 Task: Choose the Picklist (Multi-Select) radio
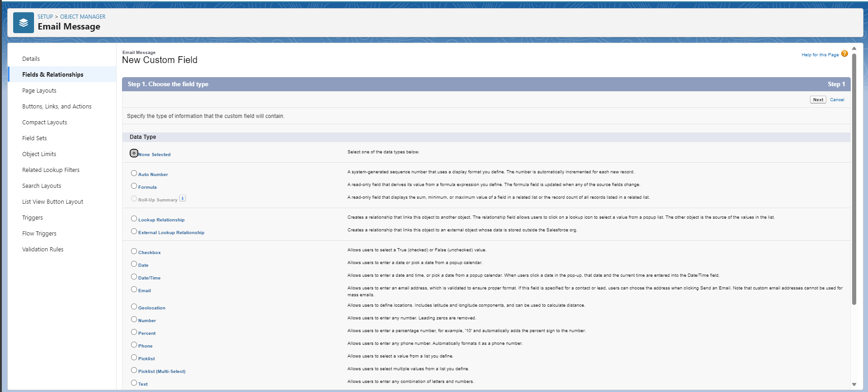click(134, 370)
